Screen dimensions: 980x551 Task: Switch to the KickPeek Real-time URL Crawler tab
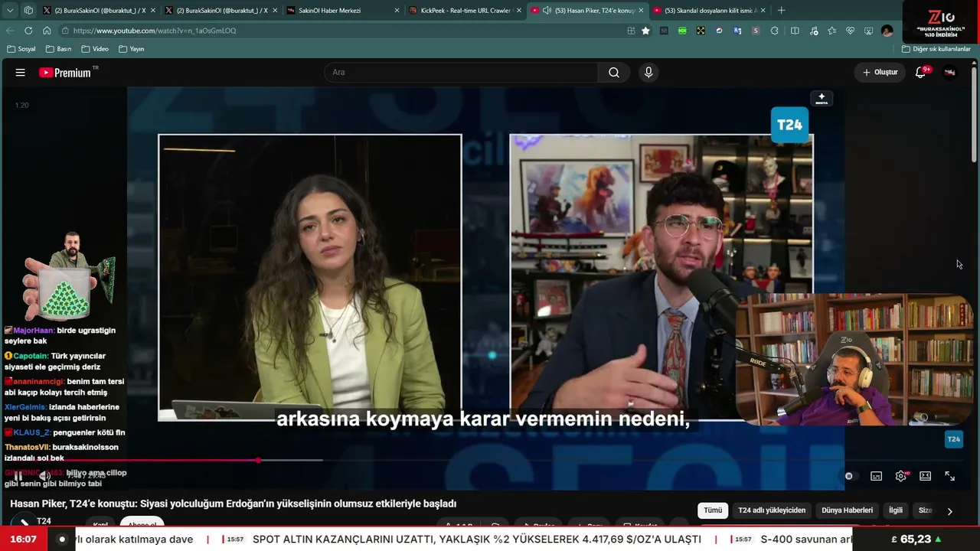(x=465, y=11)
